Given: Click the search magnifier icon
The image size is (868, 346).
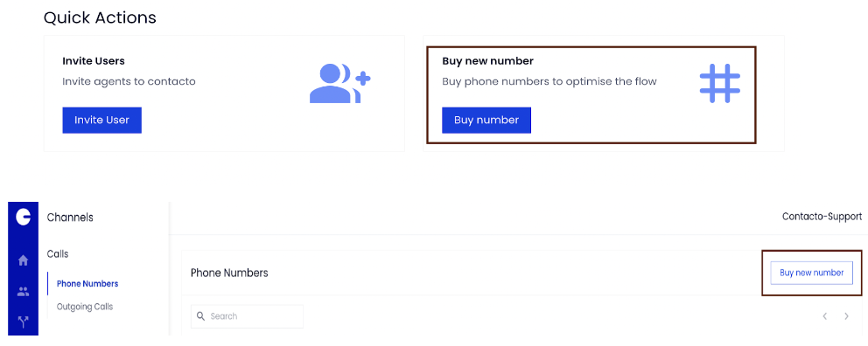Looking at the screenshot, I should tap(201, 316).
